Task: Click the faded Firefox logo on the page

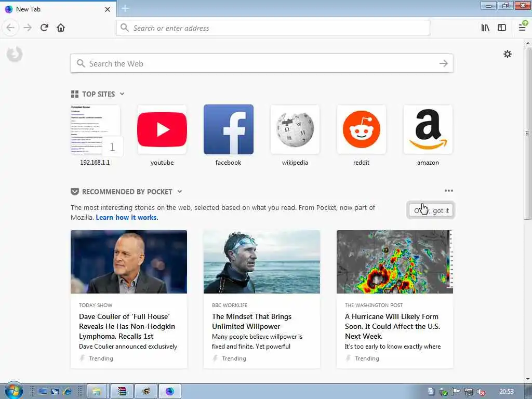Action: pos(15,54)
